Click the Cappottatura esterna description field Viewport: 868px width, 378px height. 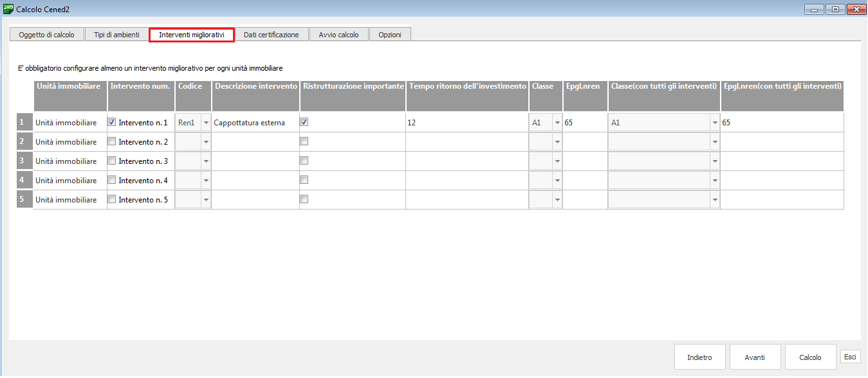tap(255, 123)
